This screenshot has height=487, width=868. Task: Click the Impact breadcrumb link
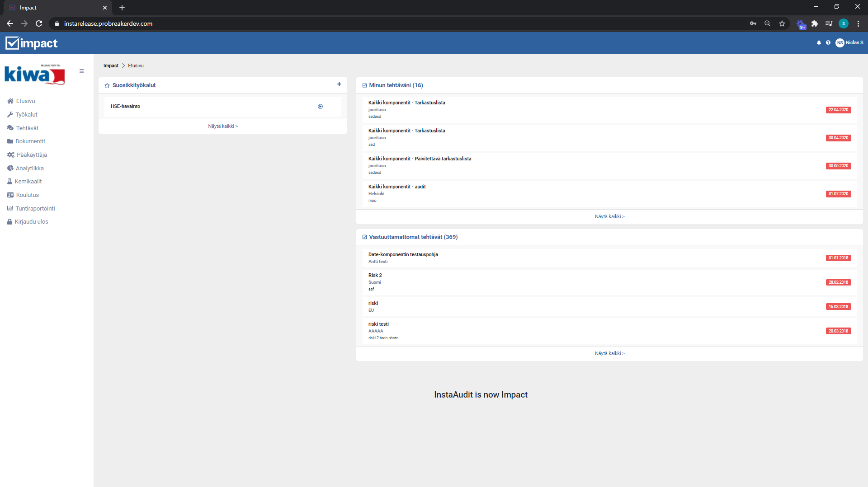pos(111,66)
